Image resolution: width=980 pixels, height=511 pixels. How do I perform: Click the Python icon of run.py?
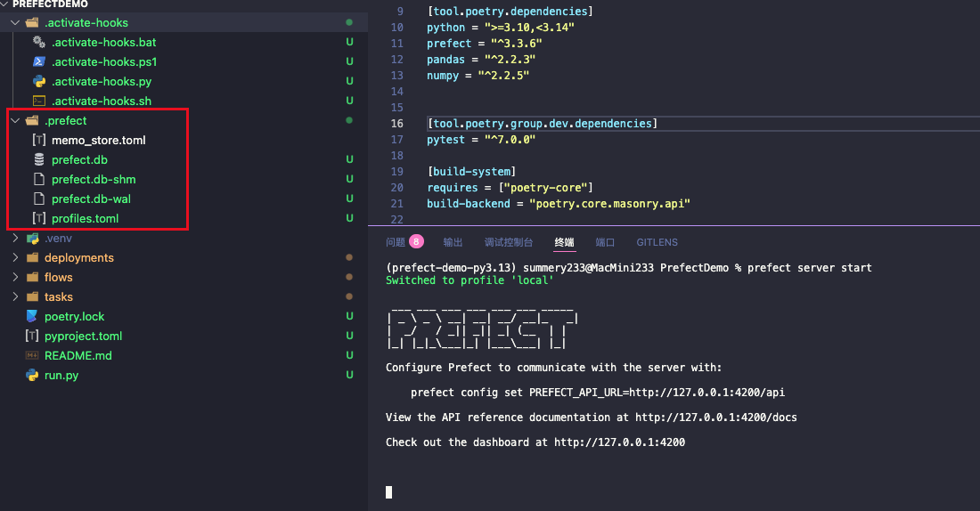point(32,375)
